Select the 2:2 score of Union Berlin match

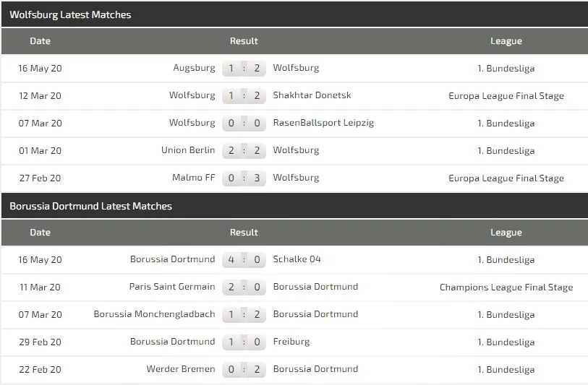244,151
